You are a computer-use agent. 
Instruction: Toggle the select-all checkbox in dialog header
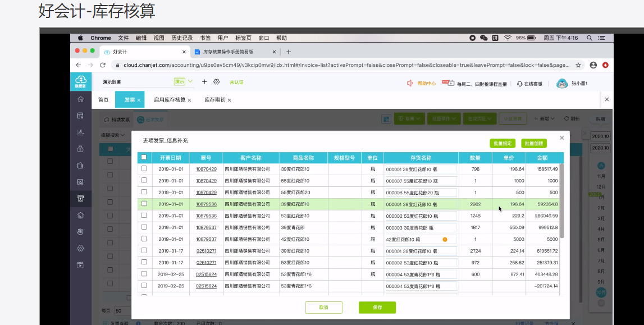tap(144, 157)
